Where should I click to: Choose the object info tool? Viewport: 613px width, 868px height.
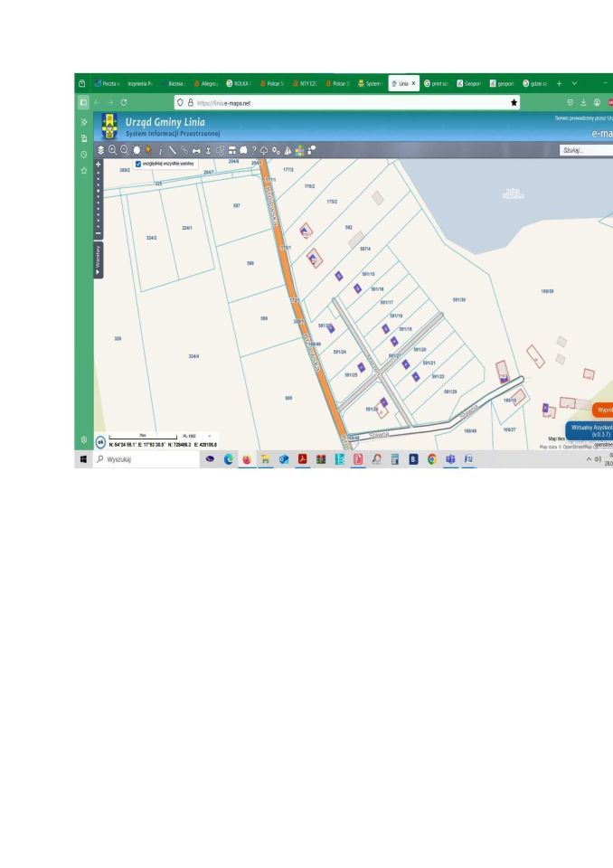pos(161,150)
